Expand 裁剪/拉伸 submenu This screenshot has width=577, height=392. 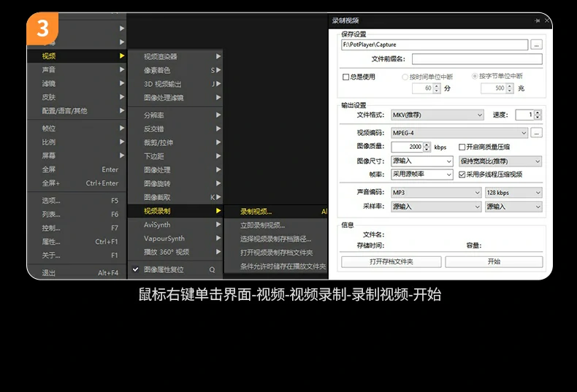pos(175,142)
